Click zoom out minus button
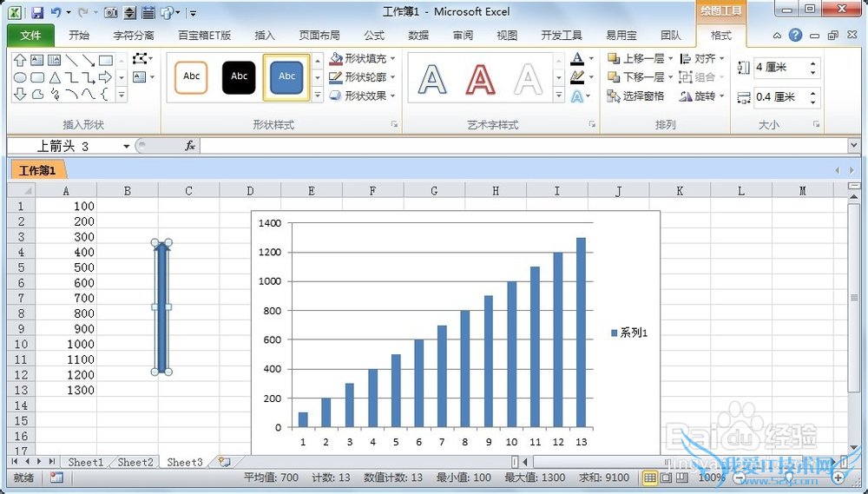Viewport: 868px width, 494px height. click(740, 478)
